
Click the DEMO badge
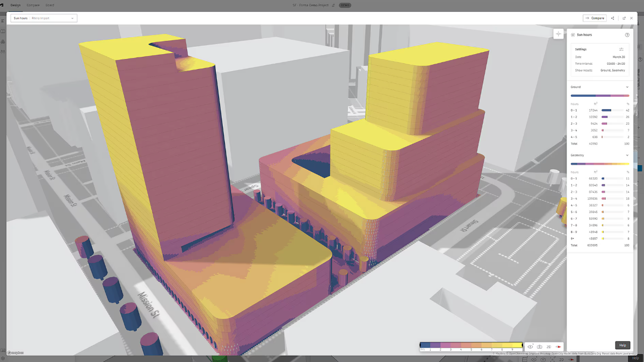345,5
